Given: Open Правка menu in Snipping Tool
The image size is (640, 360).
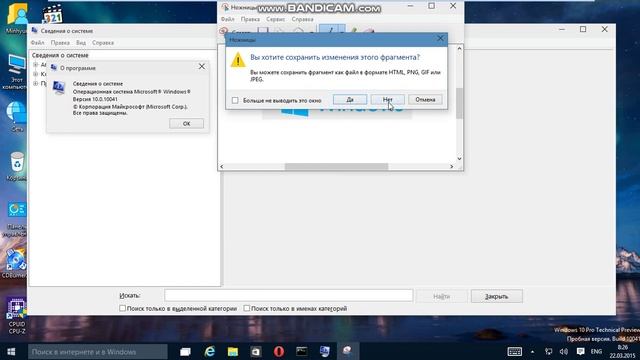Looking at the screenshot, I should click(250, 19).
